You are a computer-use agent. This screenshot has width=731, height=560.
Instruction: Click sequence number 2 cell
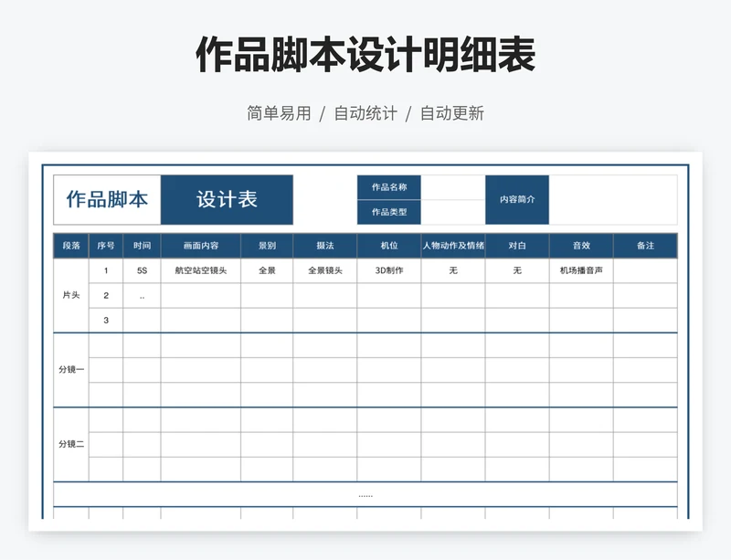click(106, 295)
